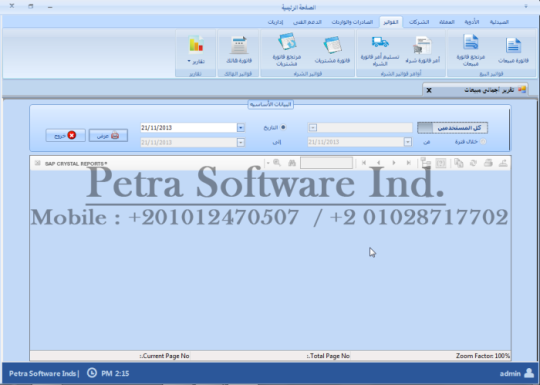Close the sales total report tab

(429, 90)
